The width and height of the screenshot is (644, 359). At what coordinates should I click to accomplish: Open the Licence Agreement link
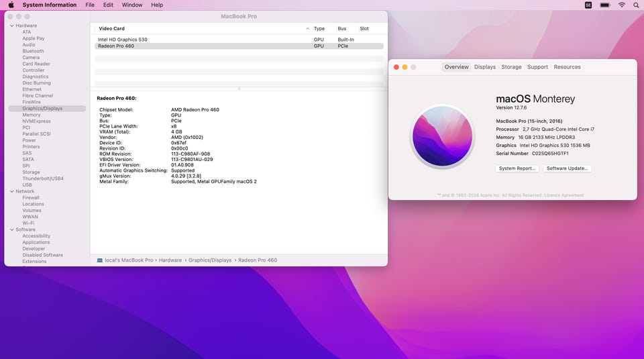point(563,195)
